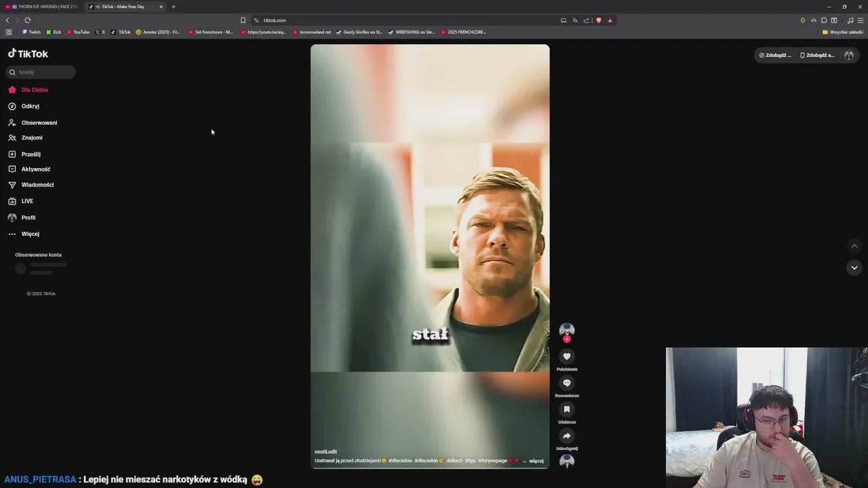The height and width of the screenshot is (488, 868).
Task: Open the YouTube bookmark
Action: pos(79,32)
